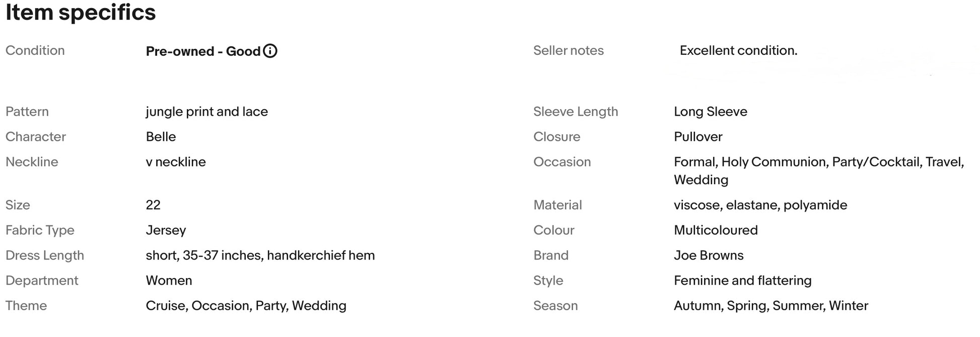Click the Joe Browns brand value
The width and height of the screenshot is (980, 337).
pyautogui.click(x=709, y=256)
